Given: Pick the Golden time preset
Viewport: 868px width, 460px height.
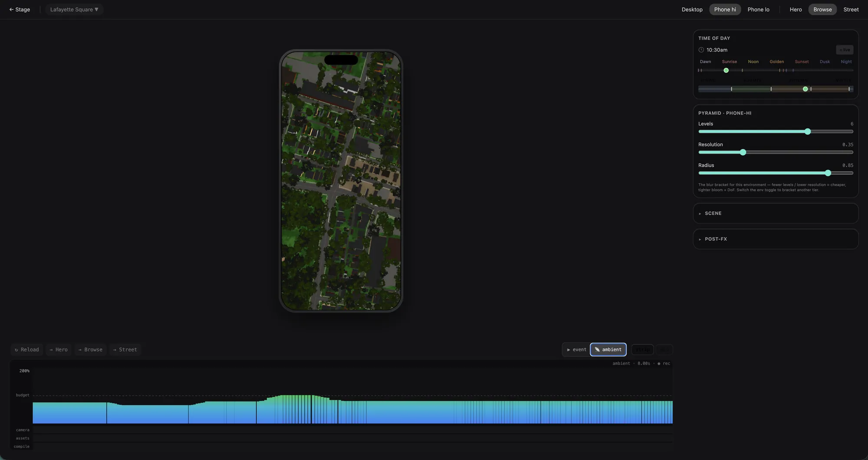Looking at the screenshot, I should (776, 62).
